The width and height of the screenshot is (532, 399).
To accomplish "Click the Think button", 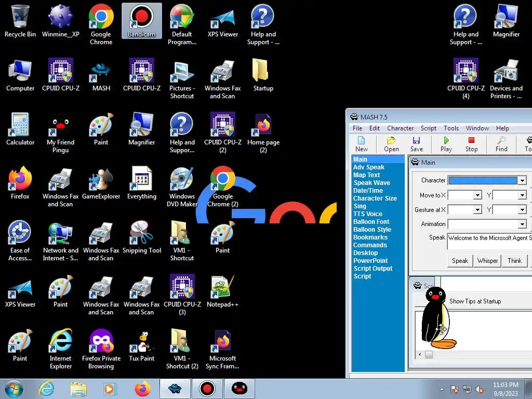I will [514, 261].
